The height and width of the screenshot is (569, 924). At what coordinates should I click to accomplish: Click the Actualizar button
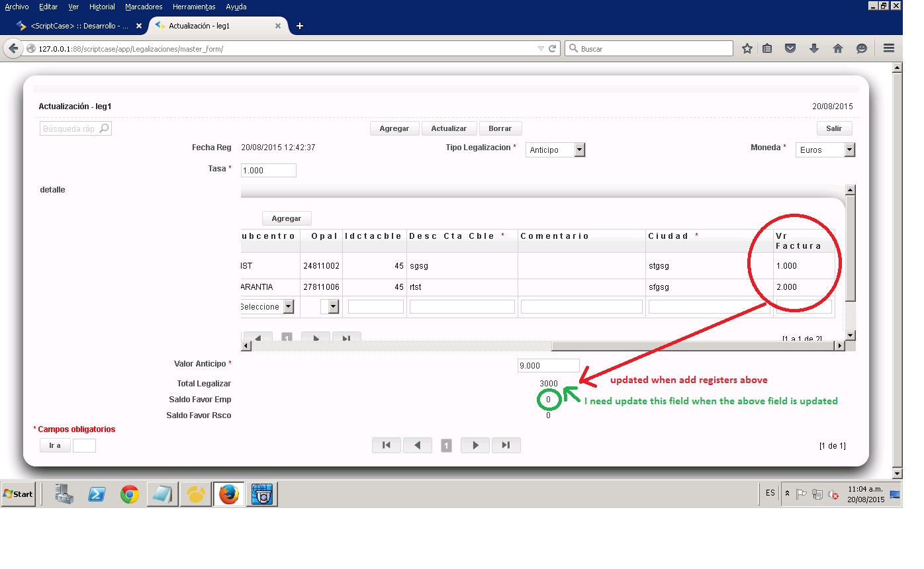tap(449, 128)
